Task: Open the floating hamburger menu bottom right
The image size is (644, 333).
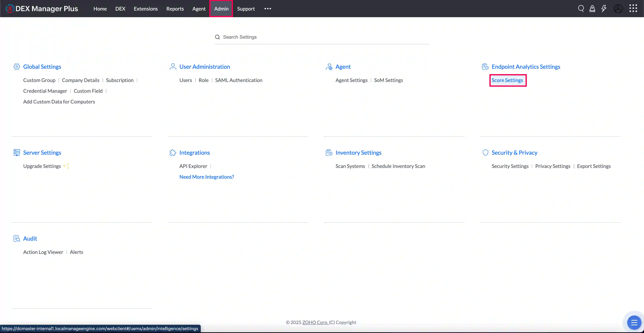Action: (634, 322)
